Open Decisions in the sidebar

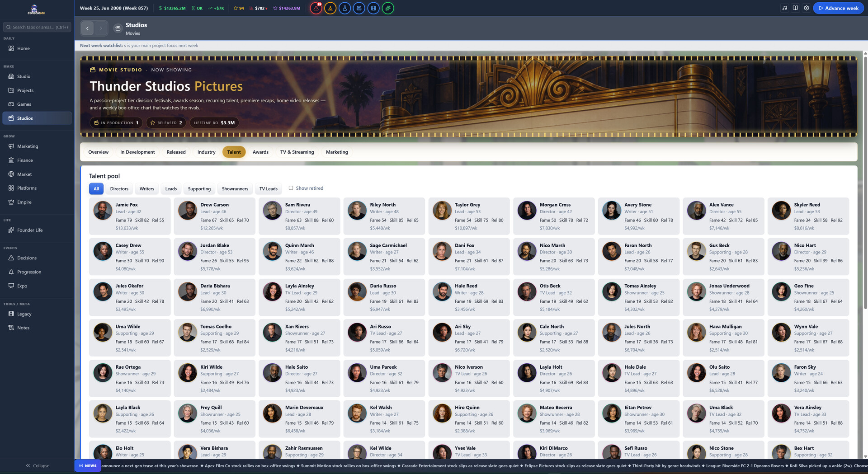tap(37, 258)
